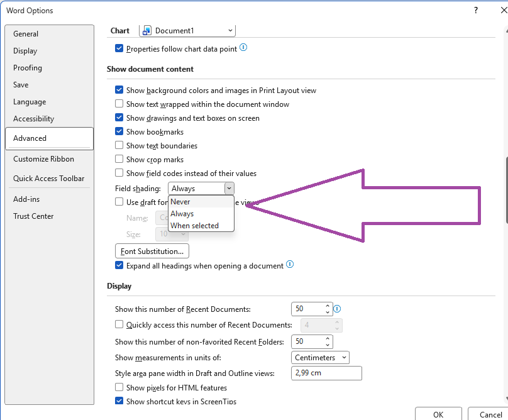This screenshot has width=508, height=420.
Task: Decrease the Recent Documents number spinner
Action: point(328,312)
